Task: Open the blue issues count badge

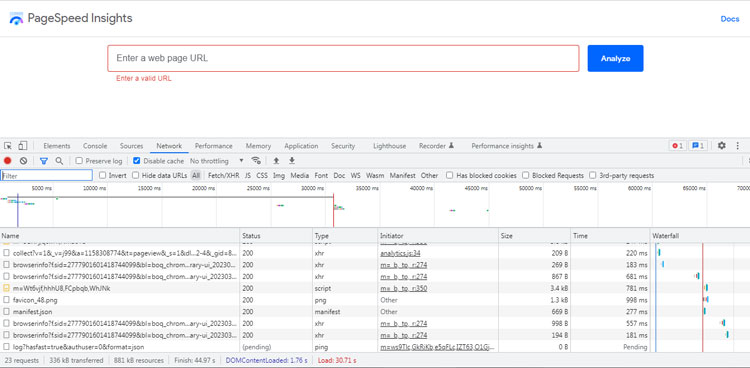Action: pyautogui.click(x=698, y=146)
